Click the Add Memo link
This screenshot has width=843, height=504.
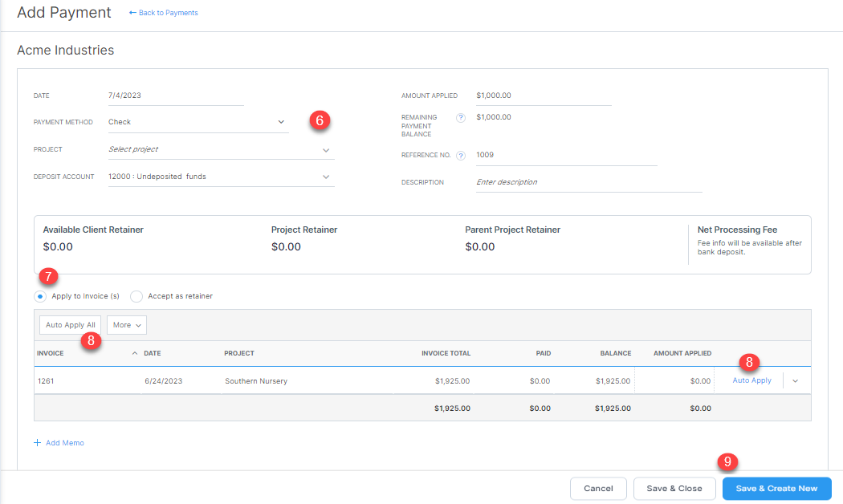pos(64,443)
